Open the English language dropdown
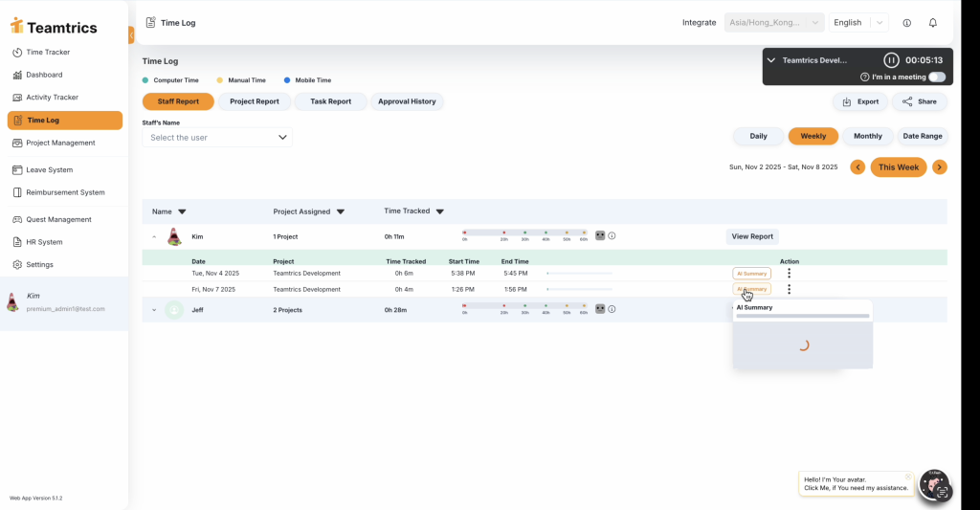The height and width of the screenshot is (510, 980). [858, 23]
